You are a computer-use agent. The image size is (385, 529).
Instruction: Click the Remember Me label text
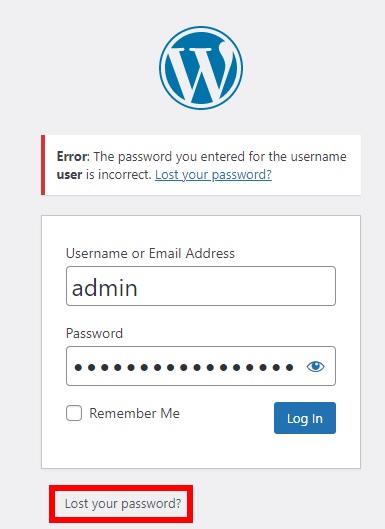tap(134, 413)
